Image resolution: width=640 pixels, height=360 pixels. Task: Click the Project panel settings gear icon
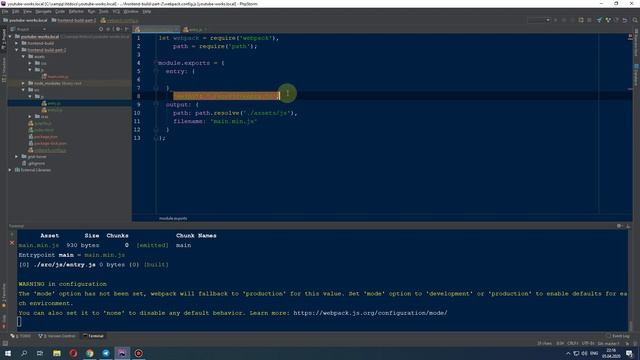point(118,29)
